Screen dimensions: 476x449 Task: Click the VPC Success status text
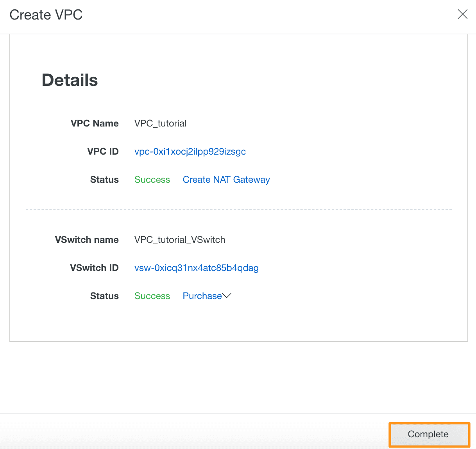[152, 180]
